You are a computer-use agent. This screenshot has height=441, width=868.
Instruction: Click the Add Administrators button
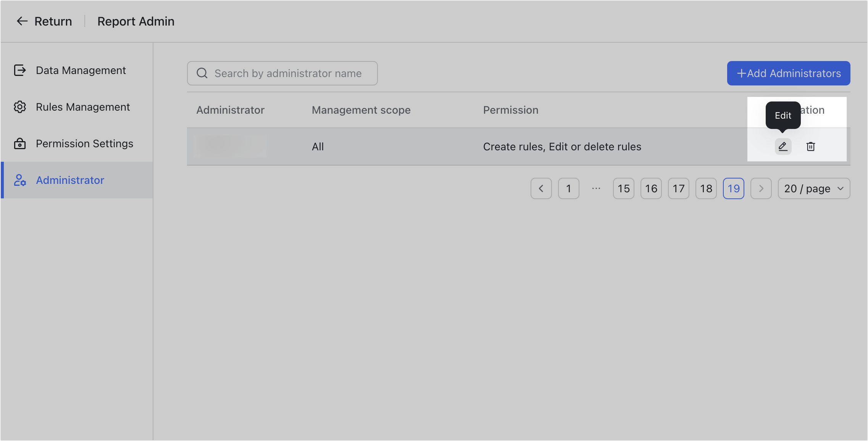(x=788, y=73)
